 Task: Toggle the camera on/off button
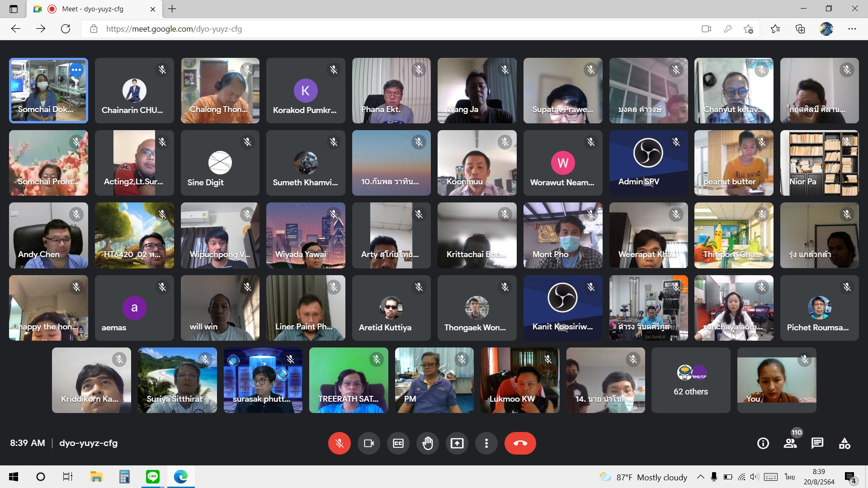coord(368,443)
